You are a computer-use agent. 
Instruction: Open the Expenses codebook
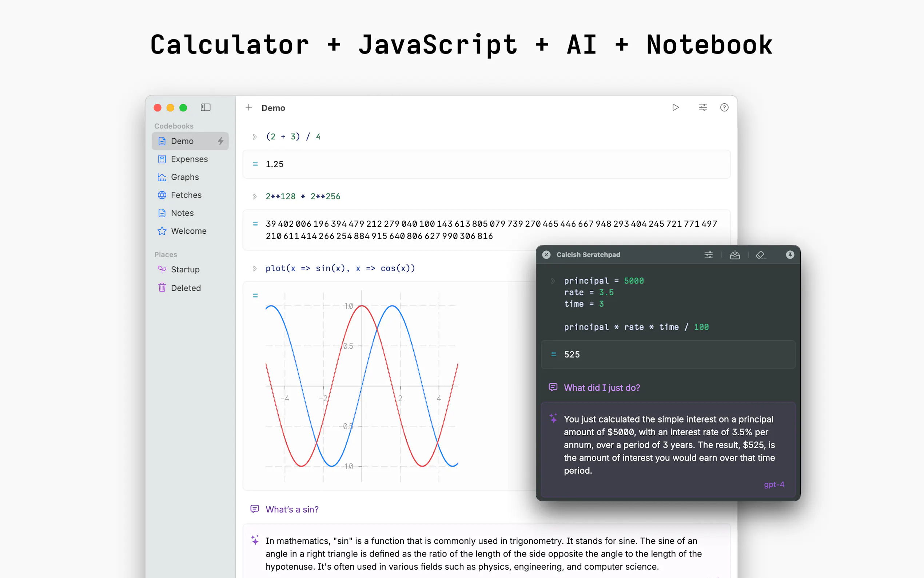(x=189, y=159)
